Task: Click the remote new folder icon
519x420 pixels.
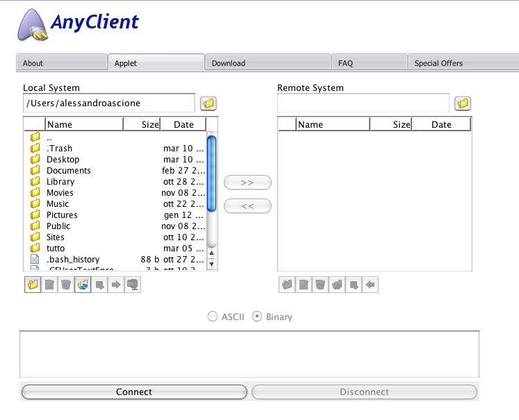Action: pos(287,285)
